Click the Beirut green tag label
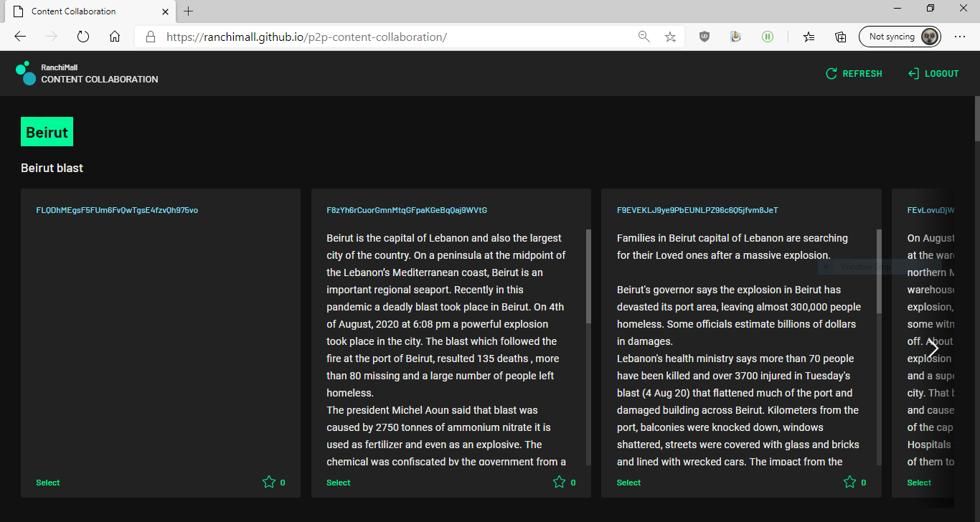 coord(47,132)
